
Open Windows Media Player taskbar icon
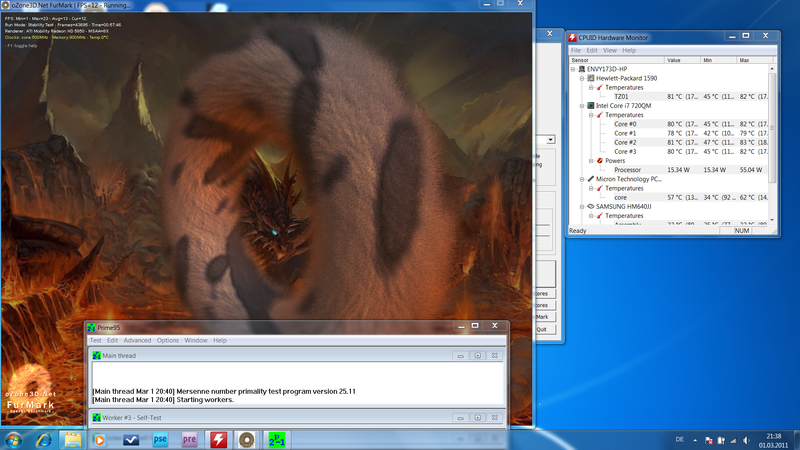[x=100, y=440]
